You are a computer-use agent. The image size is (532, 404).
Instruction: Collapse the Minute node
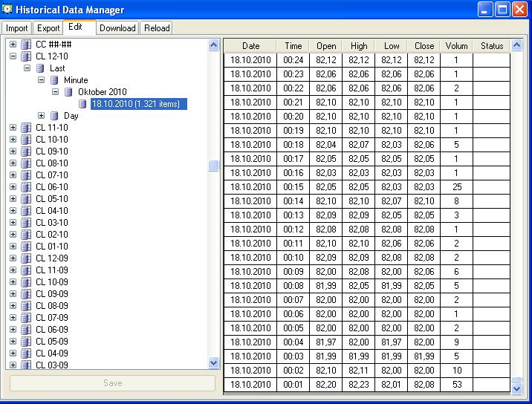click(41, 80)
